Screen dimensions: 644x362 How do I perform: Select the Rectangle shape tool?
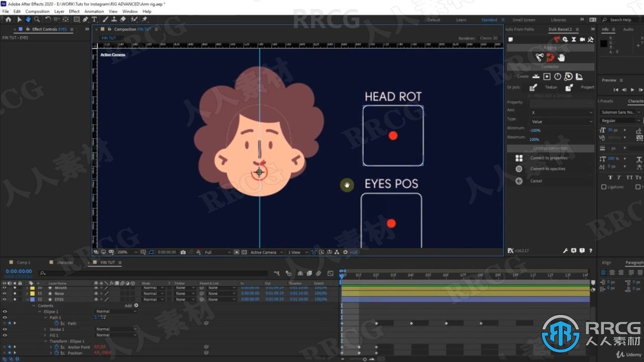click(76, 19)
